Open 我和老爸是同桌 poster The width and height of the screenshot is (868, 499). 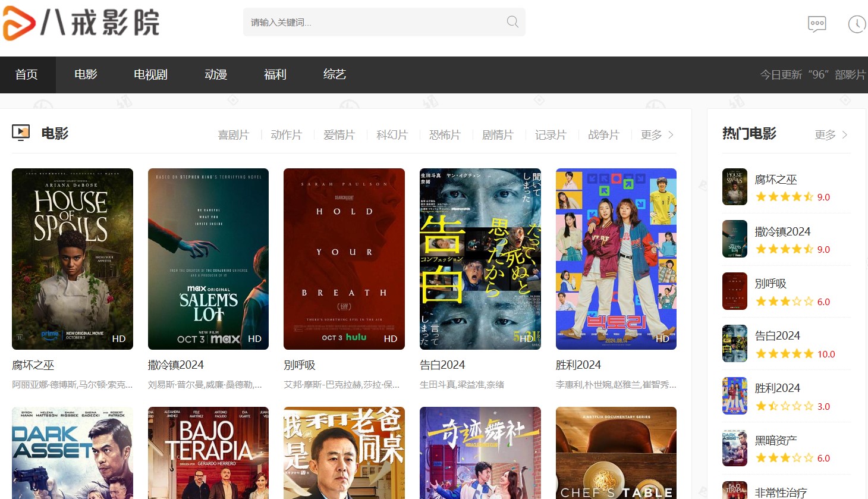344,453
